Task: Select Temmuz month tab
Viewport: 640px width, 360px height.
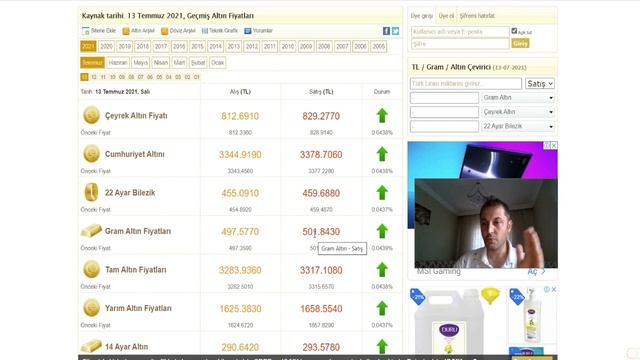Action: click(x=92, y=62)
